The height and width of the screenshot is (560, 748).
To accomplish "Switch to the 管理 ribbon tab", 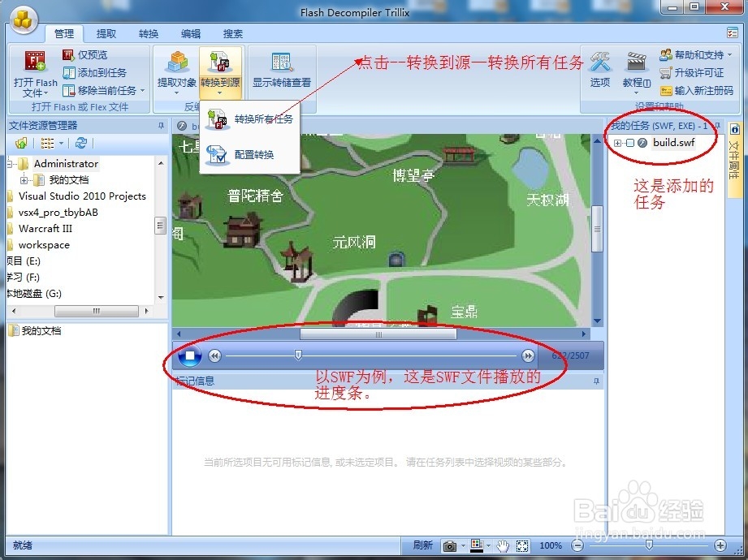I will 64,34.
